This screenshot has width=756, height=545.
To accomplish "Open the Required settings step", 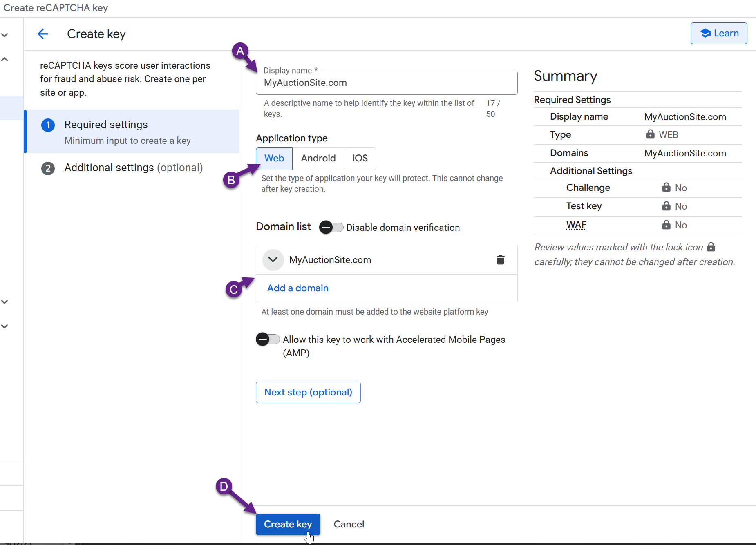I will (x=132, y=132).
